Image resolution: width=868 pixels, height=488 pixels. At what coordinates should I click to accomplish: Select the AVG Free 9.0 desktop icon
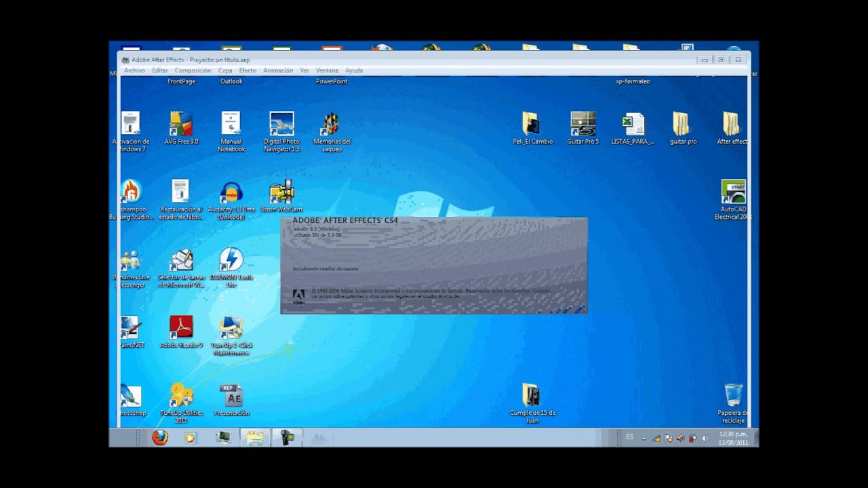point(181,128)
